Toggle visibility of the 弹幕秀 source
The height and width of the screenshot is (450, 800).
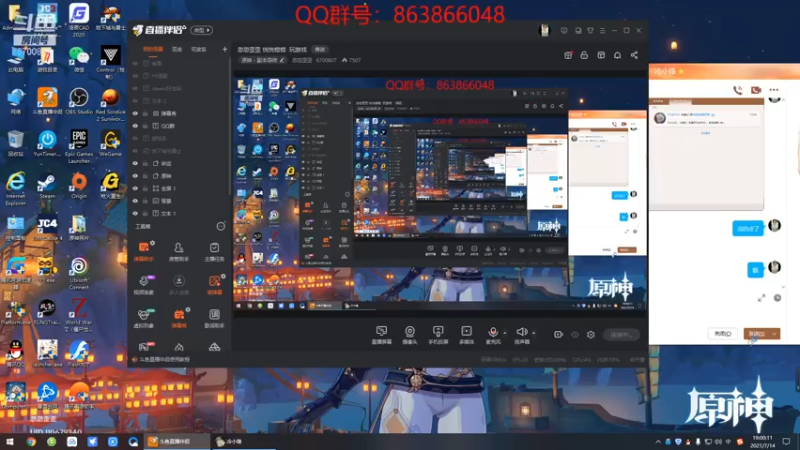[x=135, y=113]
